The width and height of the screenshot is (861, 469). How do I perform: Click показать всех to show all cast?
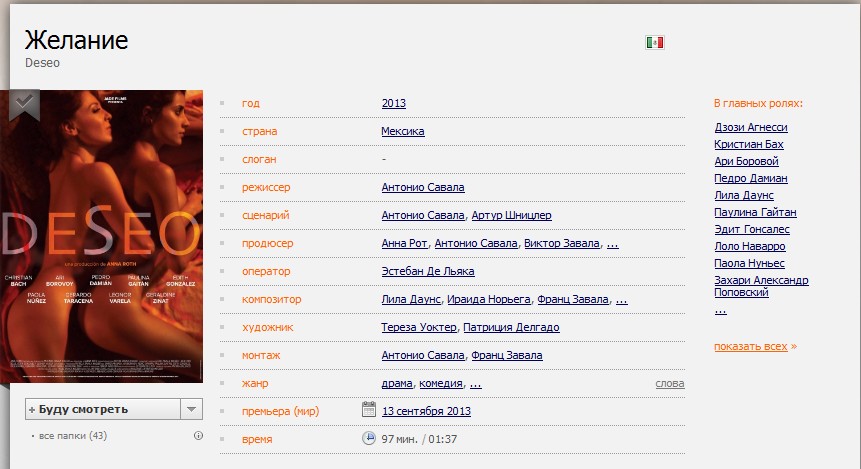click(751, 347)
